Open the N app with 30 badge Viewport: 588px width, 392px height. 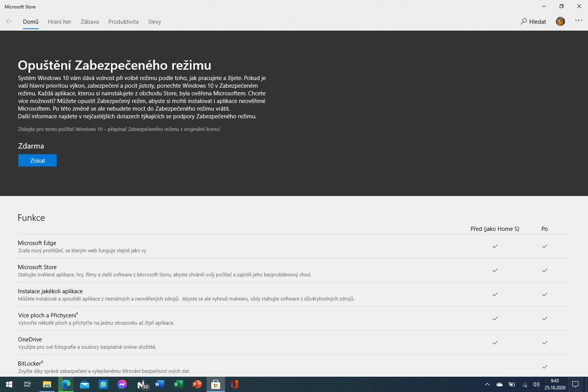click(142, 384)
